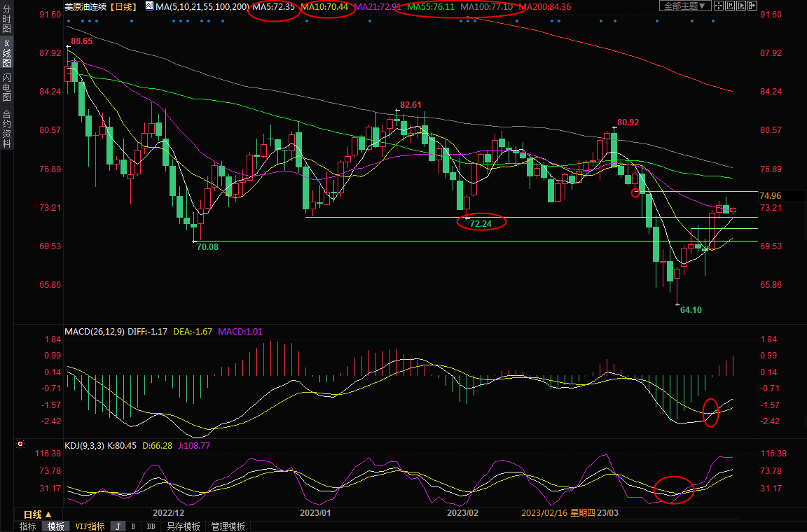Click the MA indicator chart icon
Screen dimensions: 807x532
click(x=149, y=6)
